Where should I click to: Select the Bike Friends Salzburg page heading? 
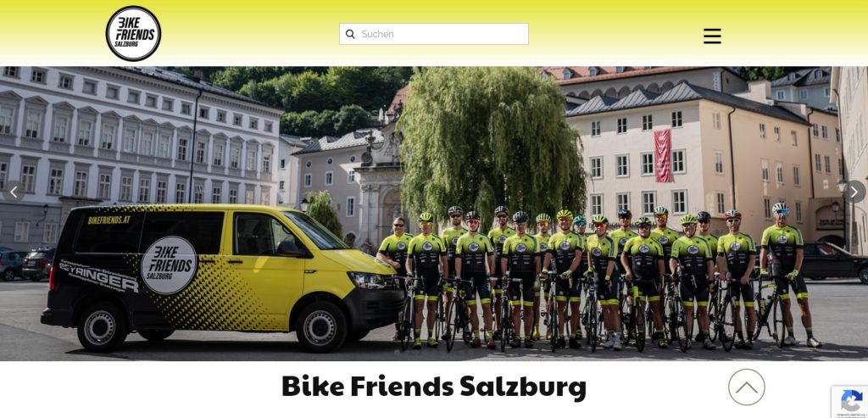point(433,387)
